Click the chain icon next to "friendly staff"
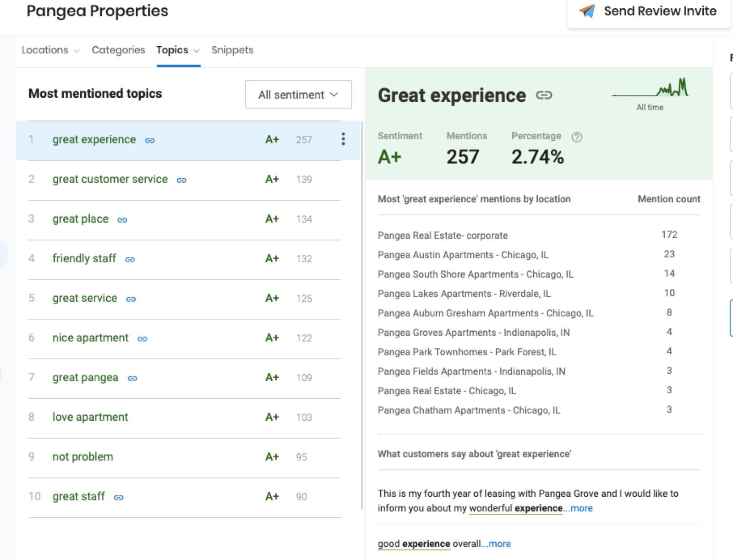The width and height of the screenshot is (733, 560). coord(130,259)
